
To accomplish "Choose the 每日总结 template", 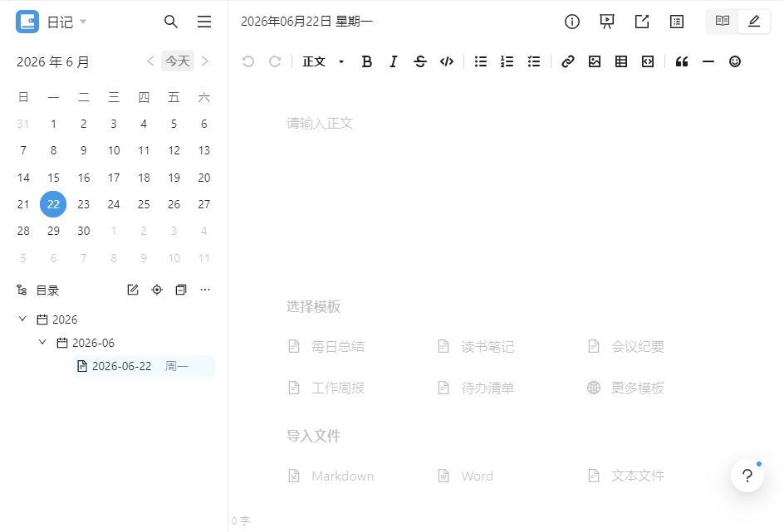I will point(326,346).
